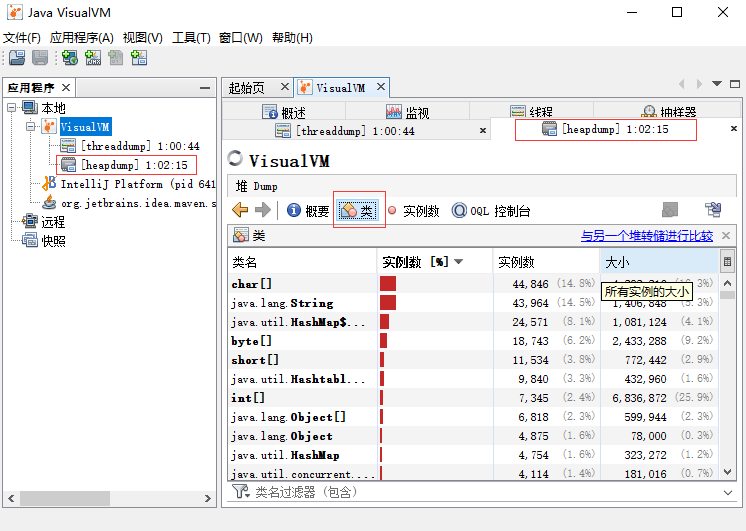Maximize the document window via square icon
Image resolution: width=746 pixels, height=531 pixels.
pos(735,84)
